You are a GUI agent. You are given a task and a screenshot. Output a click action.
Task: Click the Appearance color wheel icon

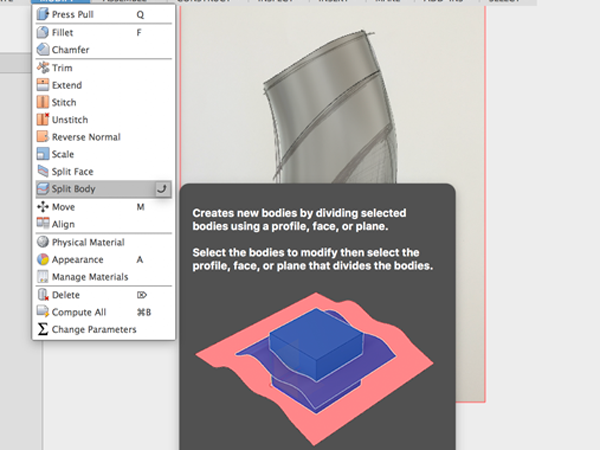click(x=42, y=259)
